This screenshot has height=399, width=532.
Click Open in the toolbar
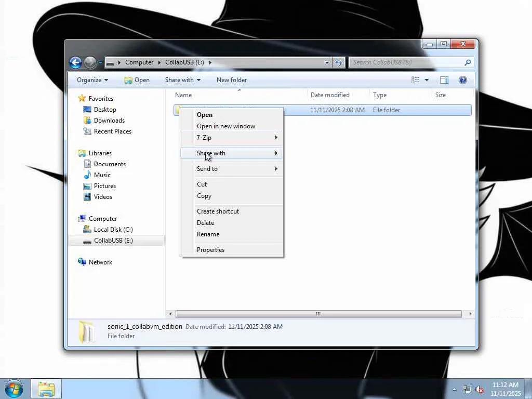[137, 80]
